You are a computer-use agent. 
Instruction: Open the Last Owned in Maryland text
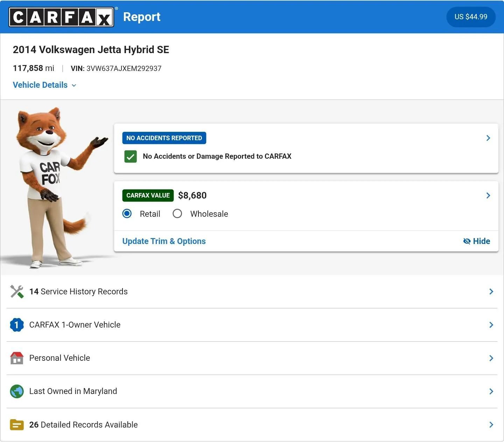pyautogui.click(x=73, y=391)
